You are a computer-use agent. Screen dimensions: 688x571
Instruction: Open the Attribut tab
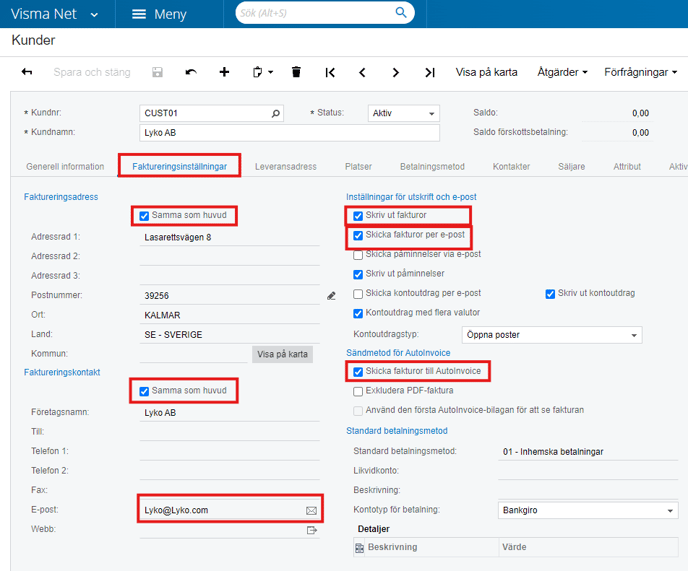[x=627, y=167]
